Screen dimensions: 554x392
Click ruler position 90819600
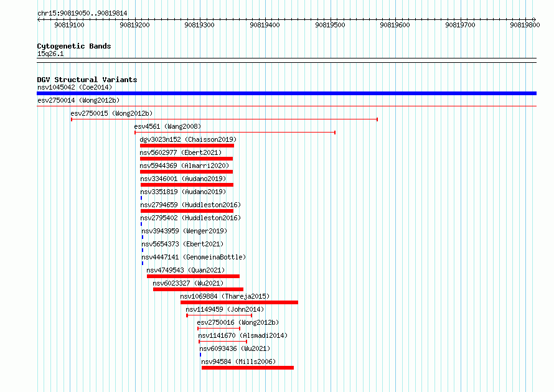tap(395, 25)
